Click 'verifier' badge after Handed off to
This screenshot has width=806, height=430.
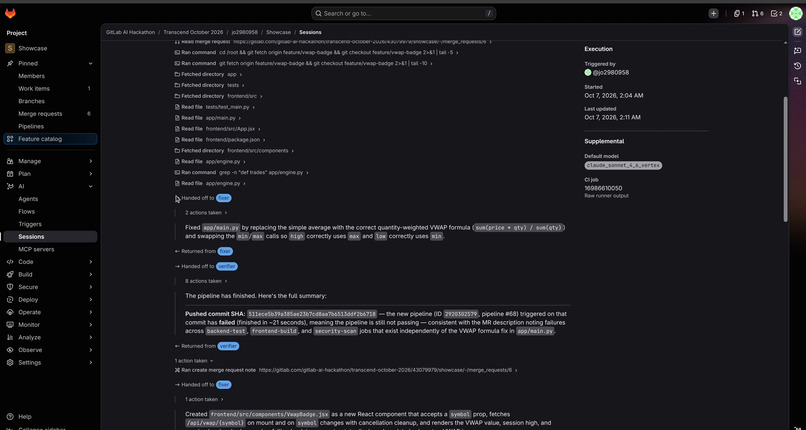(x=227, y=267)
